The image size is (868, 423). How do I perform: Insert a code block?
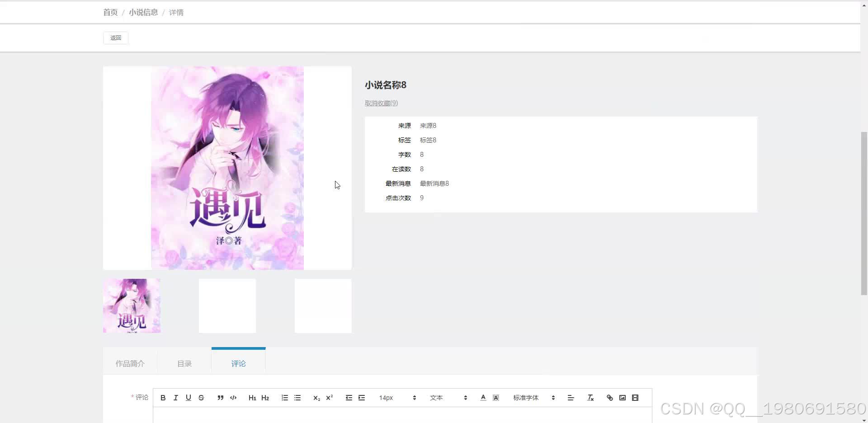click(233, 398)
